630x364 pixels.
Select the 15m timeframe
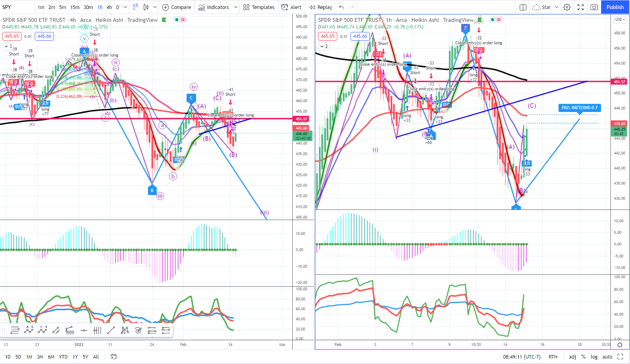coord(75,7)
